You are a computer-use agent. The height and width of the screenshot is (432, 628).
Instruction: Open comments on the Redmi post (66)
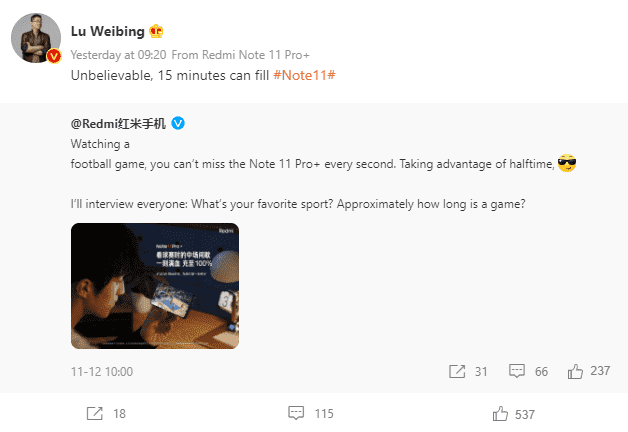[x=528, y=371]
